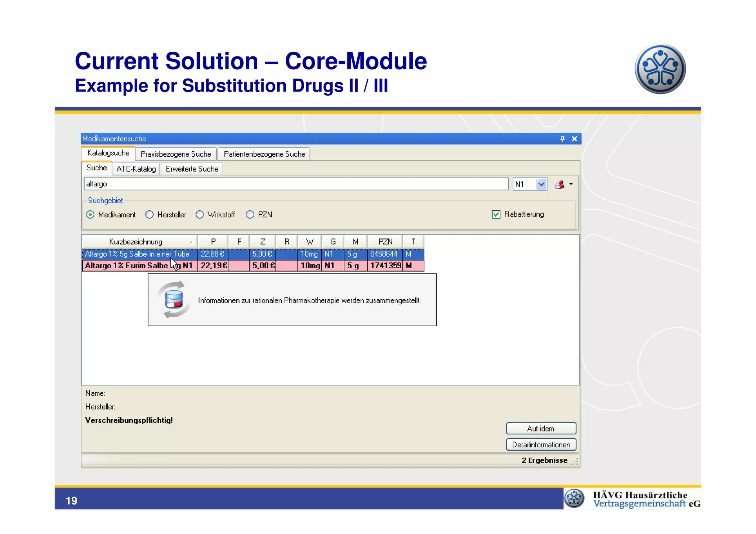The image size is (756, 534).
Task: Click the pin icon in Medikamentensuche title bar
Action: tap(562, 139)
